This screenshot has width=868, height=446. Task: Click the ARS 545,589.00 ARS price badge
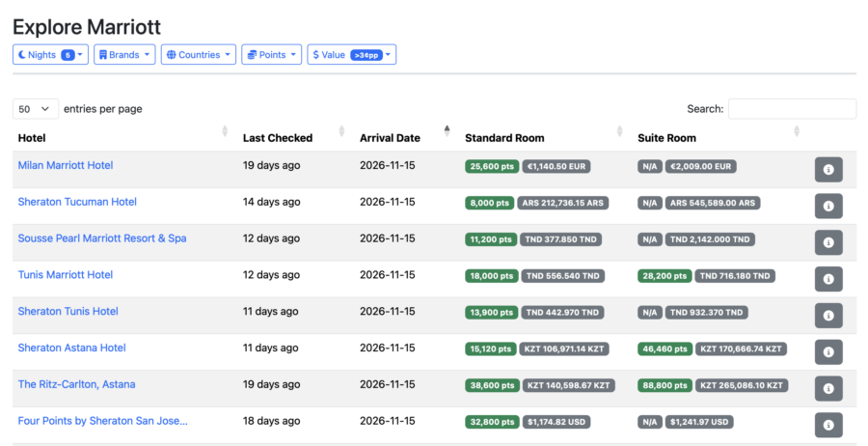[713, 203]
